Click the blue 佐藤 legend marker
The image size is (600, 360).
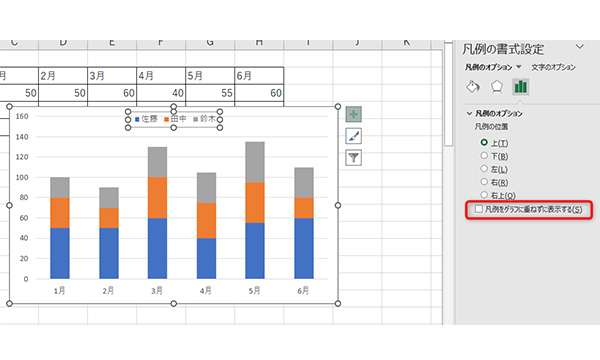coord(137,119)
